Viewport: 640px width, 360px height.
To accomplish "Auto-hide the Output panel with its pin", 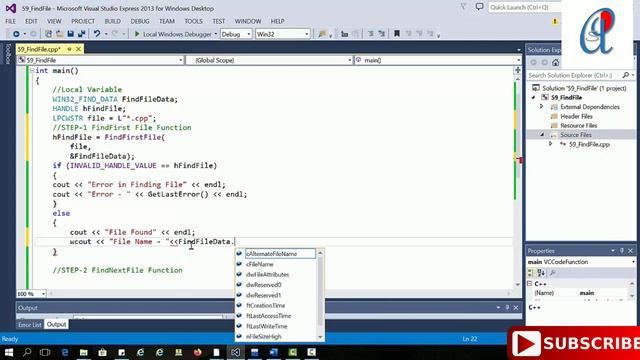I will [507, 307].
